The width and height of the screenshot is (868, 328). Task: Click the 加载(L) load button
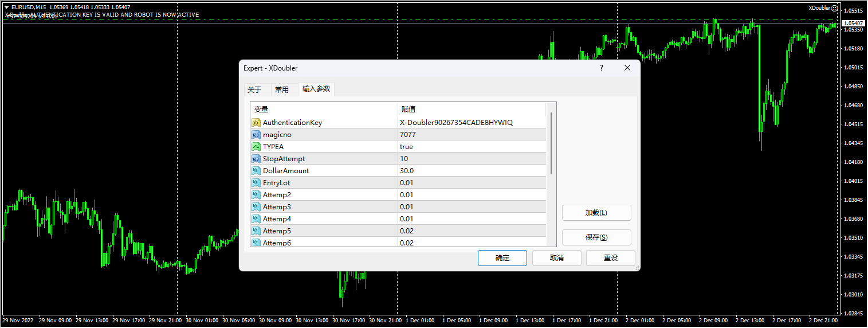(596, 213)
